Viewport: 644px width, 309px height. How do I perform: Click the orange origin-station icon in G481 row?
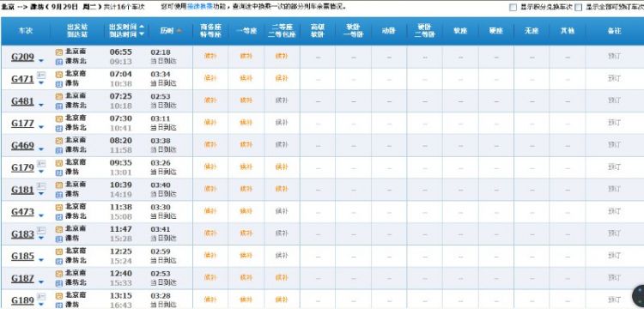(59, 96)
